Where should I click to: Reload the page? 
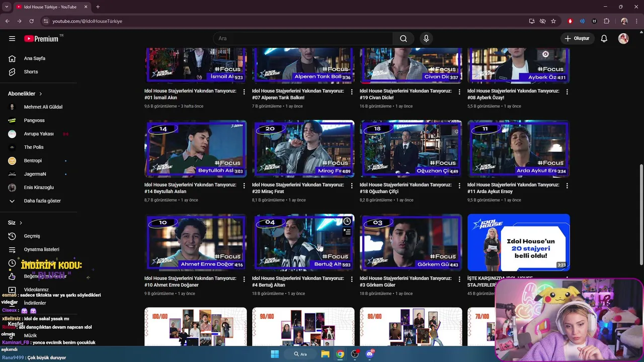click(31, 21)
